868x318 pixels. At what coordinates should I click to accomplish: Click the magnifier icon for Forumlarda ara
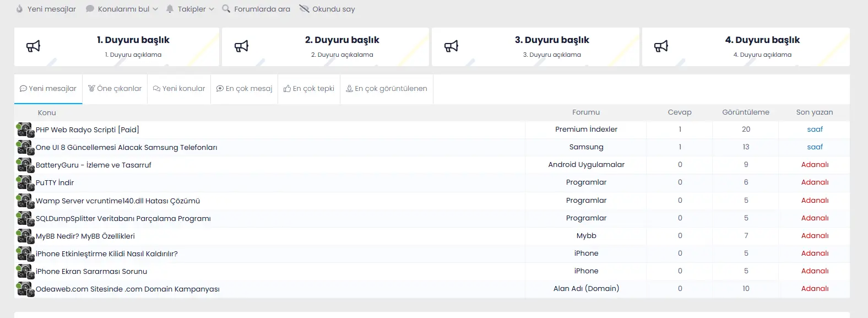226,9
